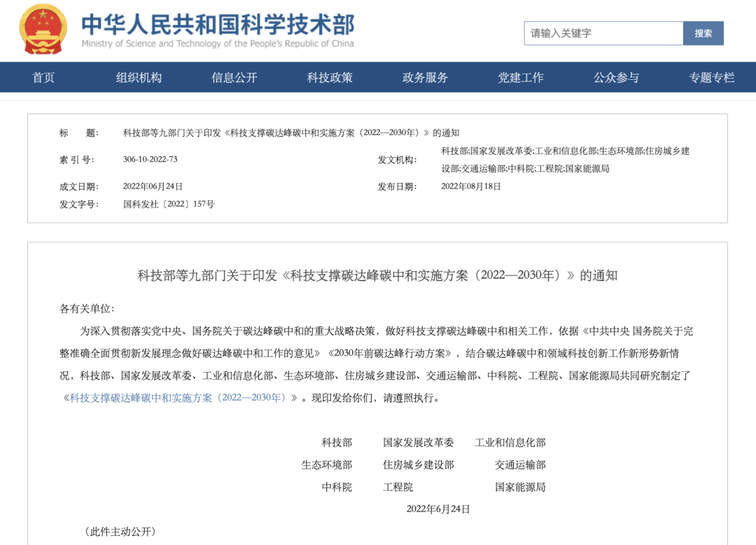Click the salutation 各有关单位

(x=87, y=309)
